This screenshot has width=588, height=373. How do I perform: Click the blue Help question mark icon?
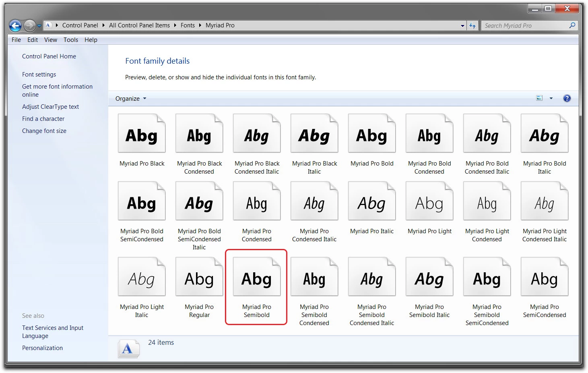point(567,98)
